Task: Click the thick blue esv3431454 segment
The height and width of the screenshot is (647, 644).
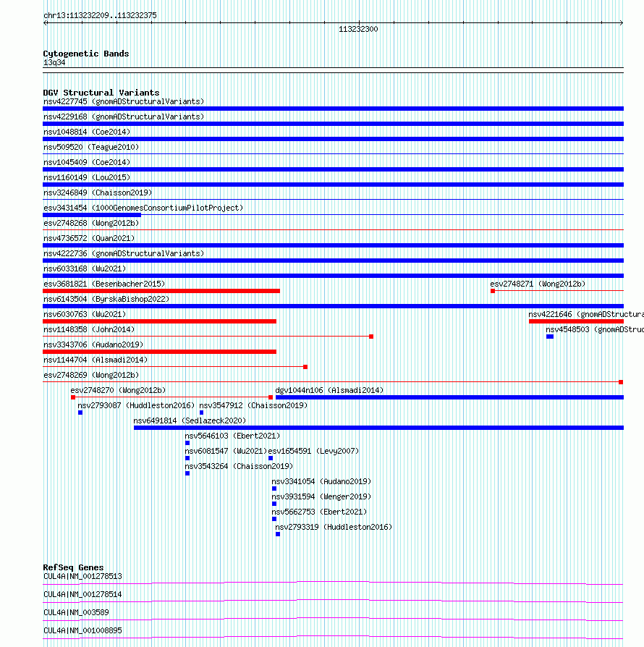Action: coord(92,215)
